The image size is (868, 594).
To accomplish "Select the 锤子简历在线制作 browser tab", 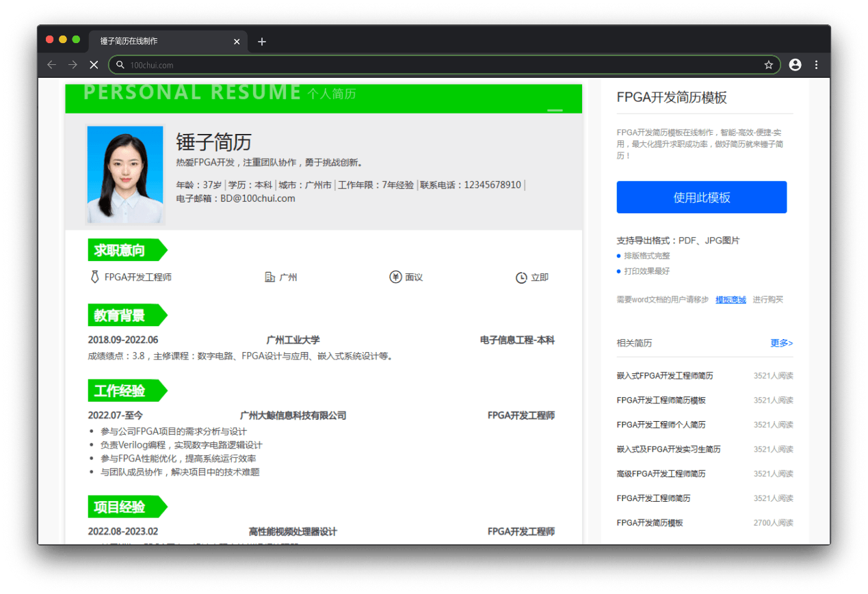I will point(157,42).
